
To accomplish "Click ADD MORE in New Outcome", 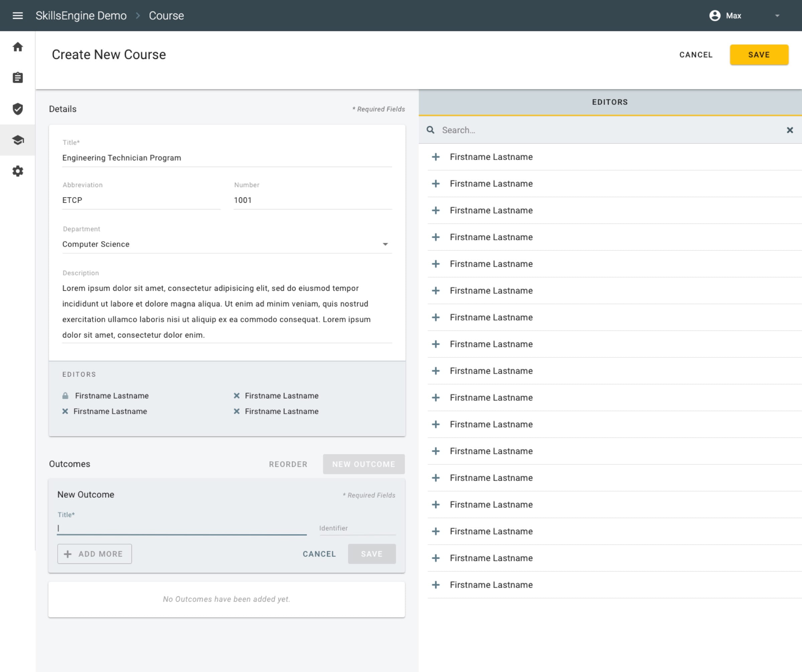I will (94, 554).
